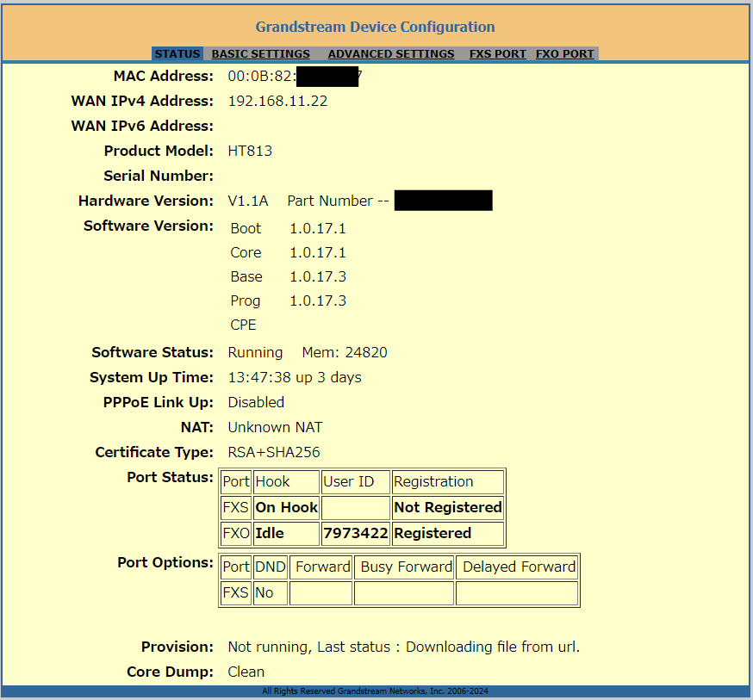Open the STATUS tab
This screenshot has height=700, width=753.
coord(177,53)
